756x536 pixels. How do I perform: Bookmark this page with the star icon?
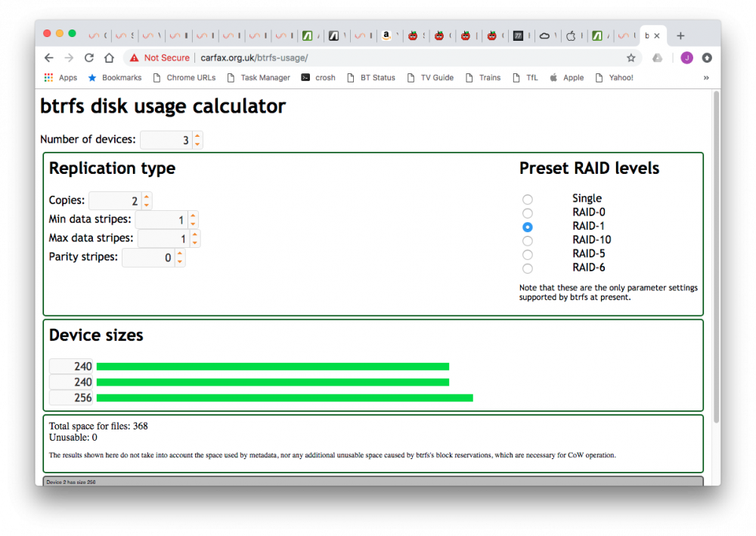[x=631, y=58]
